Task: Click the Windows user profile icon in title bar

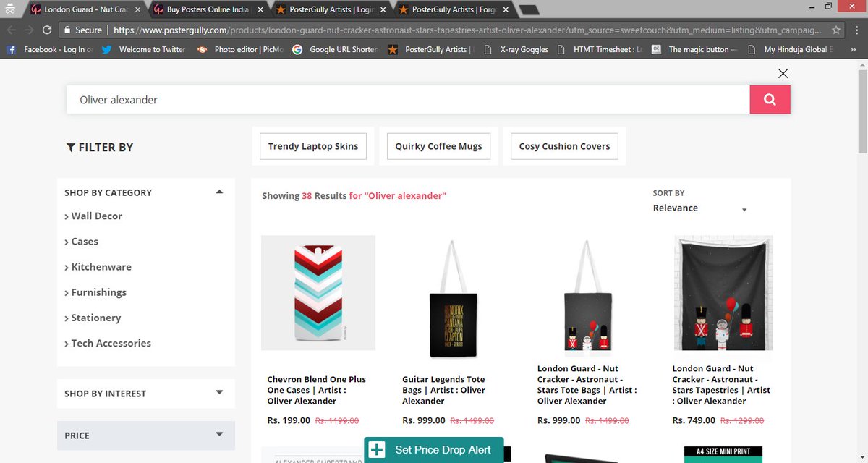Action: [9, 7]
